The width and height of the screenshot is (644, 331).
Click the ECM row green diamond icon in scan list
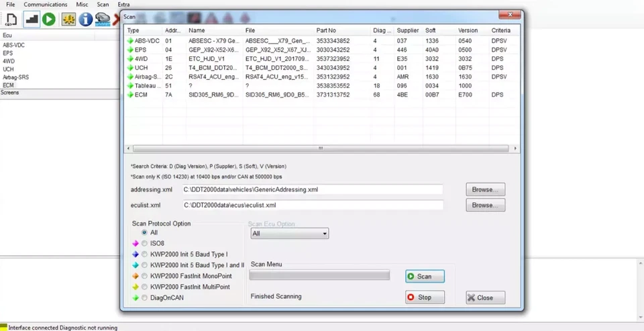130,95
